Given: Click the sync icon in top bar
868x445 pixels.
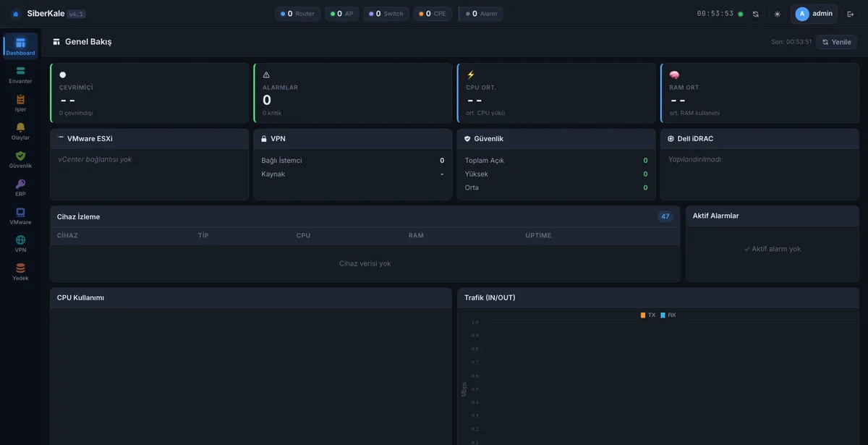Looking at the screenshot, I should 756,14.
